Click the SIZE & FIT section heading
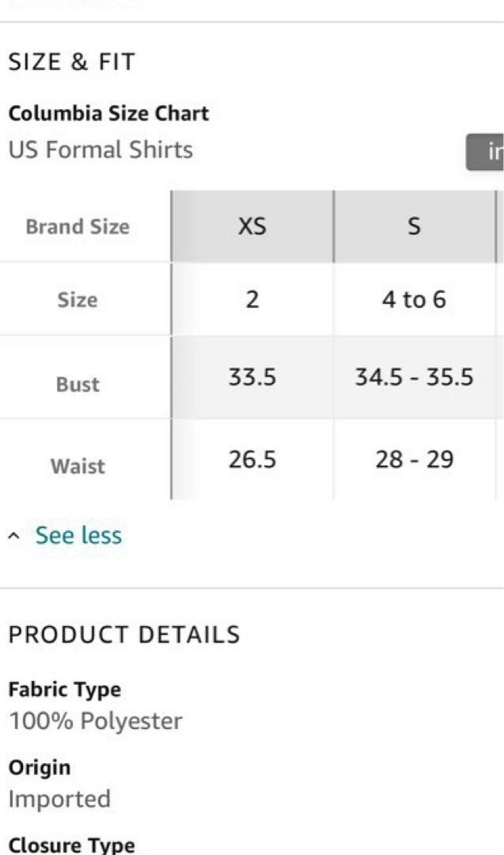Screen dimensions: 504x855 click(x=71, y=62)
